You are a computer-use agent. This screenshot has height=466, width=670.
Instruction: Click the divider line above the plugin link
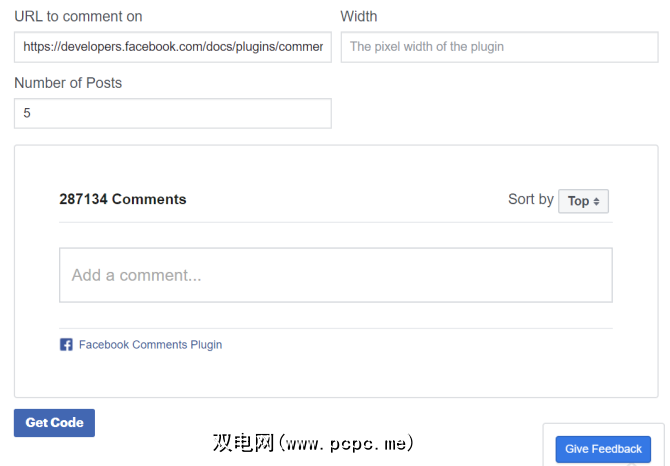tap(335, 328)
